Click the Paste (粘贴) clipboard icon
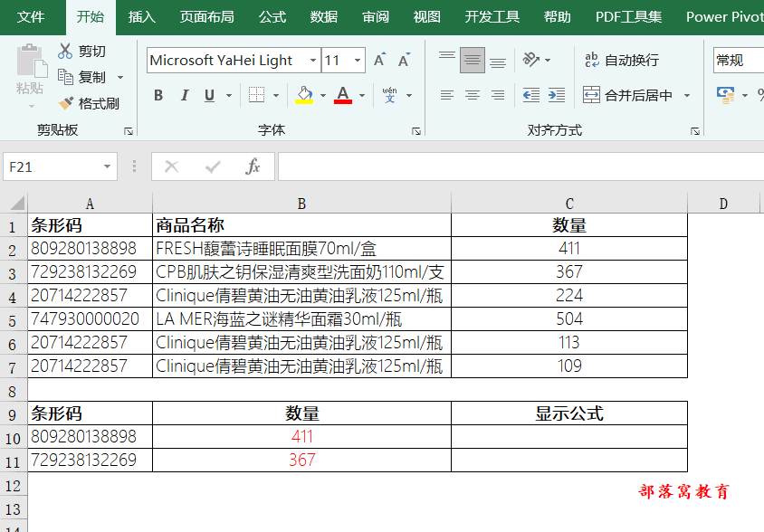764x532 pixels. (x=31, y=61)
